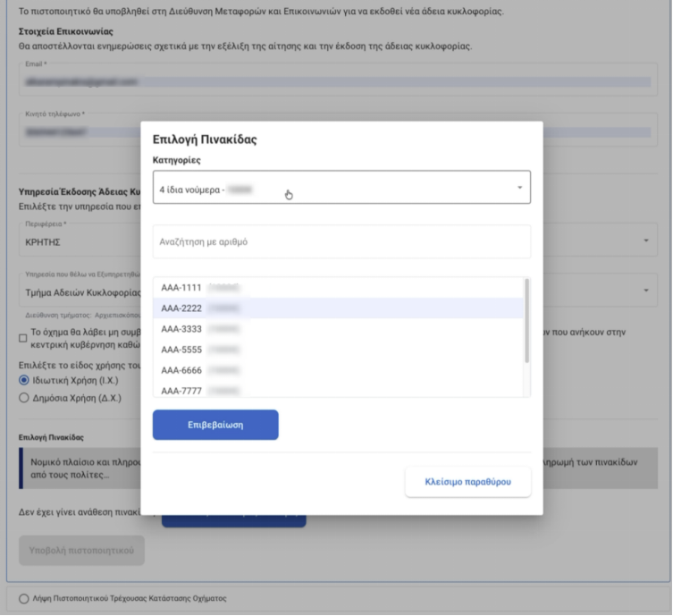Expand the Τμήμα Αδειών Κυκλοφορίας dropdown arrow
Viewport: 673px width, 616px height.
(646, 291)
